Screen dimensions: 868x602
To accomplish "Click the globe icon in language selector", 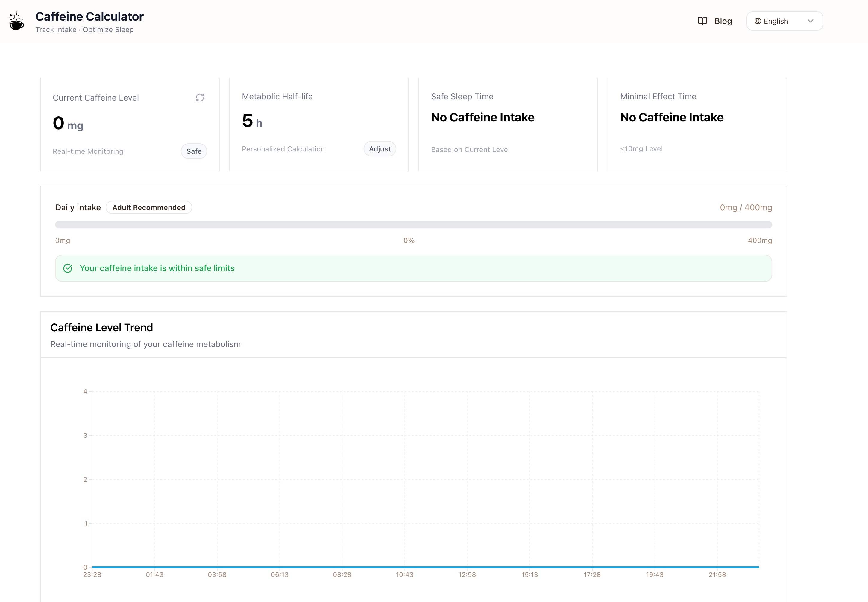I will (758, 21).
